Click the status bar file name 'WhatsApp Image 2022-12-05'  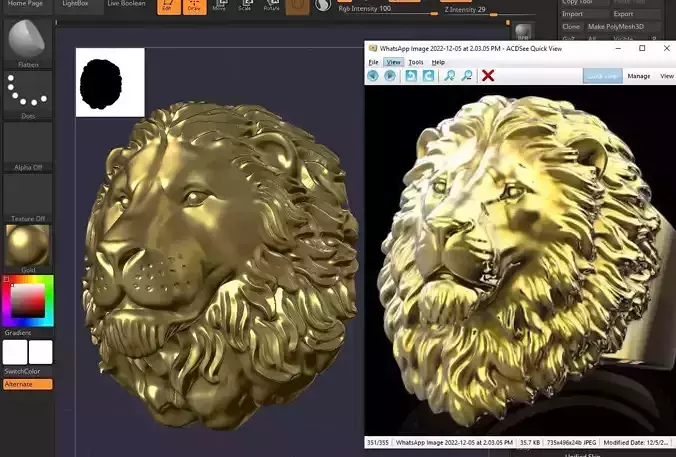tap(454, 442)
